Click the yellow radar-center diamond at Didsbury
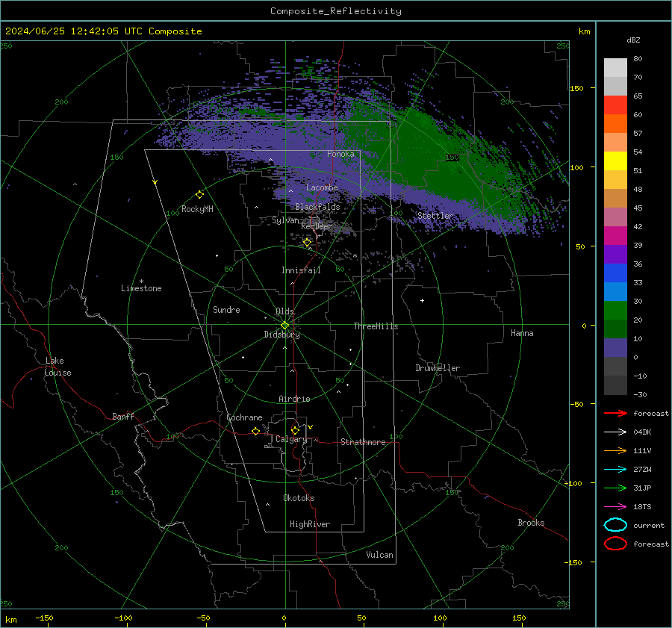Image resolution: width=672 pixels, height=628 pixels. [x=284, y=326]
